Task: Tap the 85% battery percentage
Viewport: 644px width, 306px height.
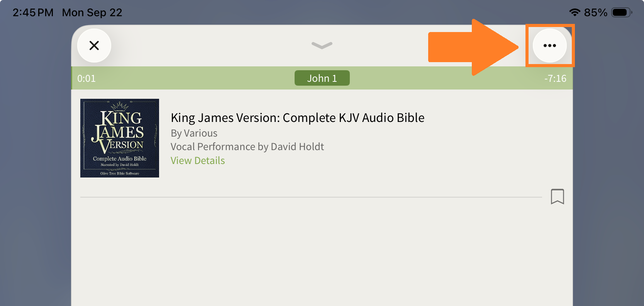Action: (x=595, y=13)
